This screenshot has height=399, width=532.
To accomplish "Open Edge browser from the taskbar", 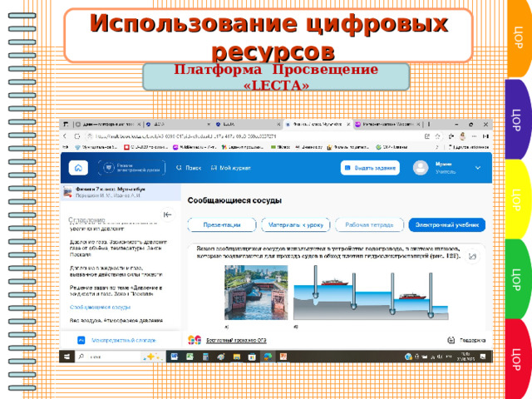I will point(268,357).
